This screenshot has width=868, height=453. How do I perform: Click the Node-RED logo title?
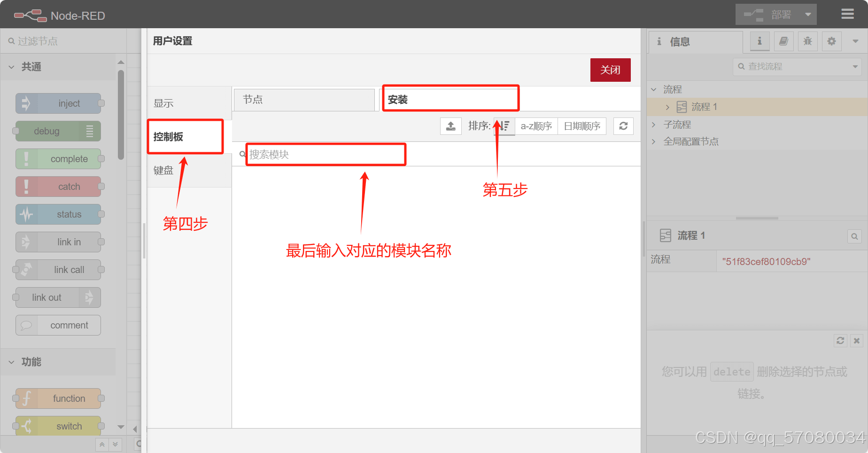(x=59, y=16)
